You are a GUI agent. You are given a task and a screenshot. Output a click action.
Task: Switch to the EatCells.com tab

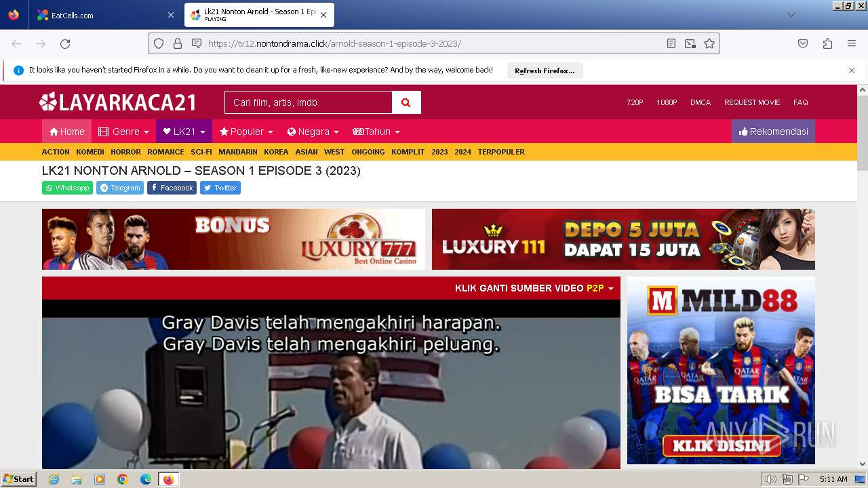coord(105,15)
